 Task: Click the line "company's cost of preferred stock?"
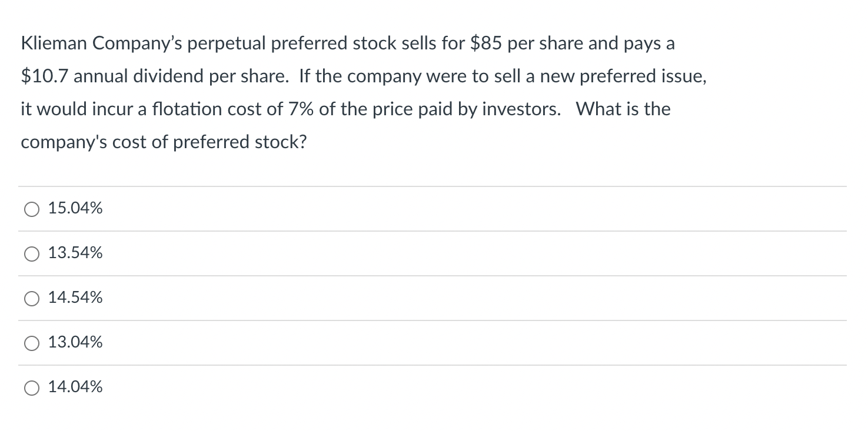coord(164,142)
